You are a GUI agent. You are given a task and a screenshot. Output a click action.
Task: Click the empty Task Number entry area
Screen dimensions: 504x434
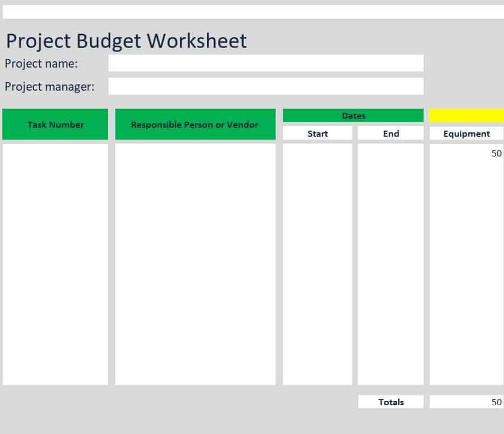tap(55, 265)
